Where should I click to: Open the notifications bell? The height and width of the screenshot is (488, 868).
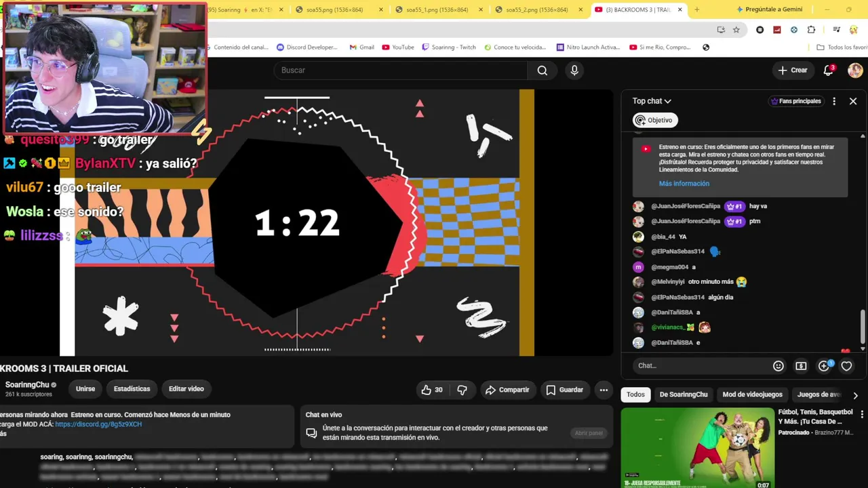828,70
